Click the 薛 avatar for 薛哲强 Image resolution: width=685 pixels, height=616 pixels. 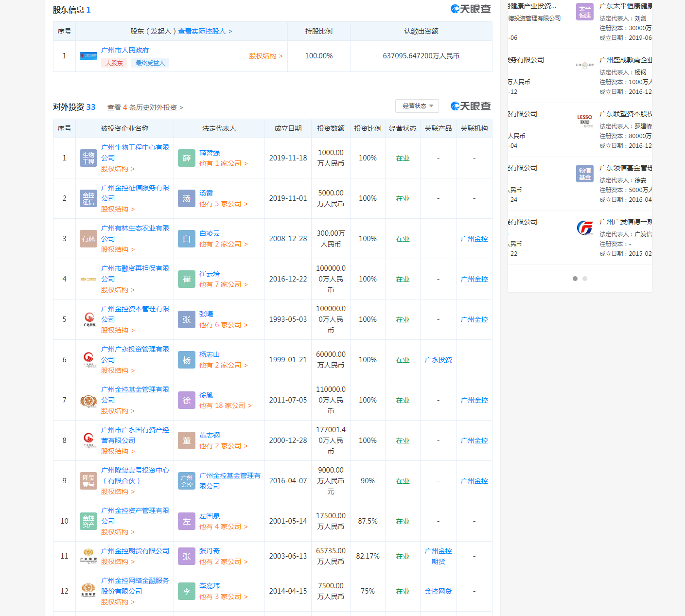187,158
